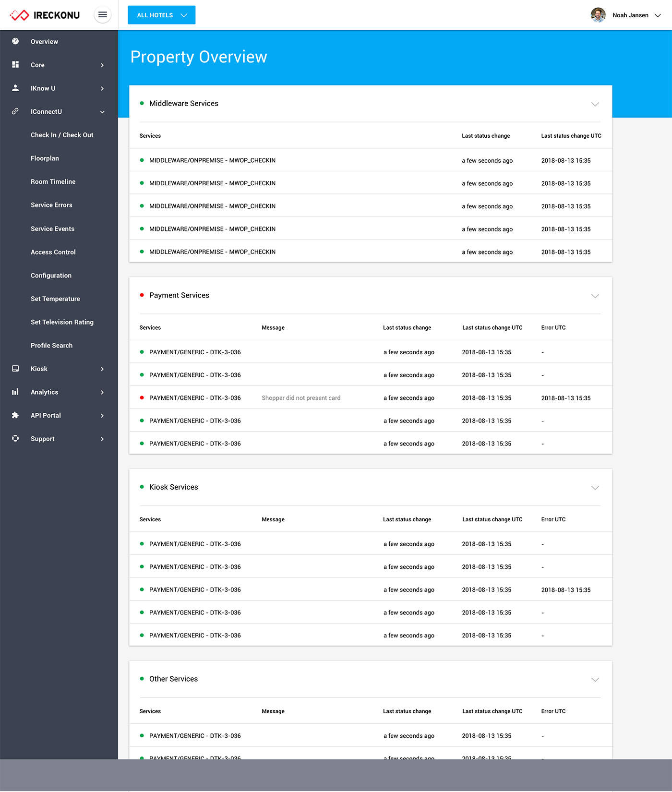Screen dimensions: 672x792
Task: Collapse the IConnectU submenu chevron
Action: click(x=102, y=112)
